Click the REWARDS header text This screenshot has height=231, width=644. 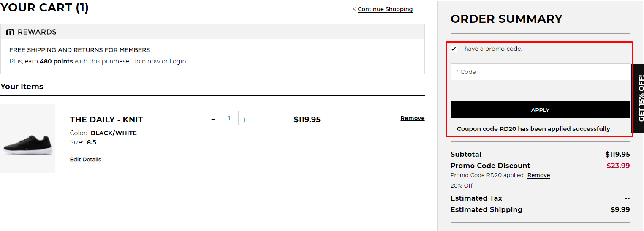click(37, 32)
